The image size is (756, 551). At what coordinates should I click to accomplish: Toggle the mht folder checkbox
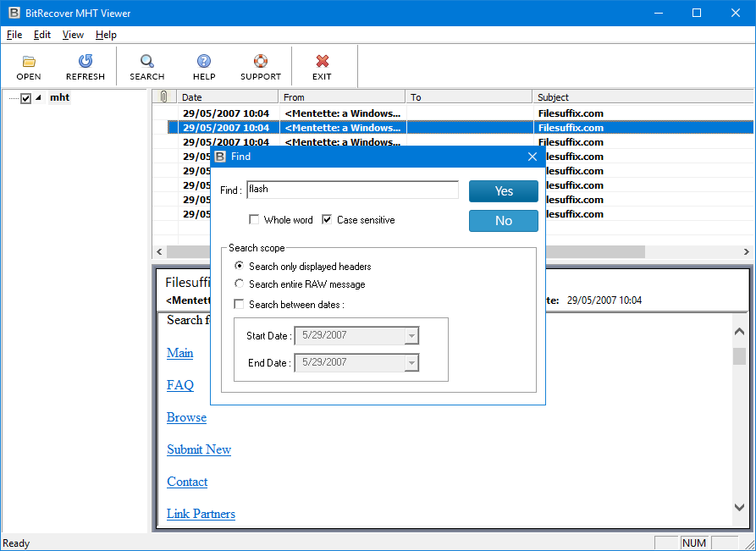pyautogui.click(x=26, y=98)
